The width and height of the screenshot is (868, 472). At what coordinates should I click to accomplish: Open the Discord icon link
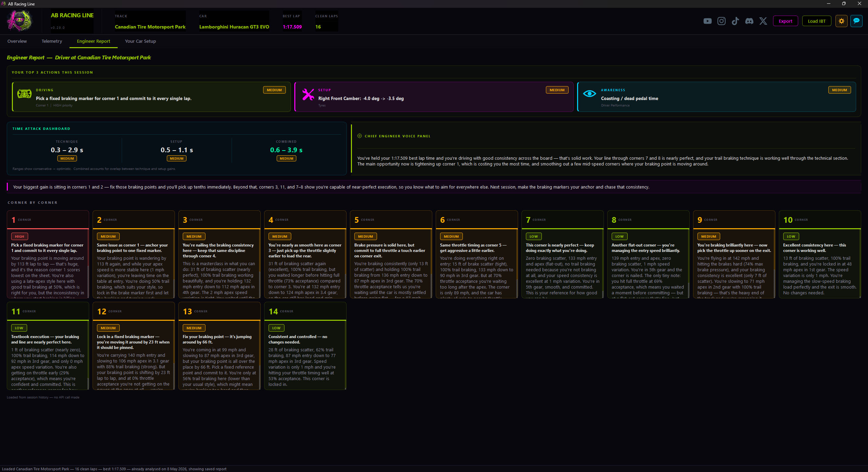click(x=749, y=21)
